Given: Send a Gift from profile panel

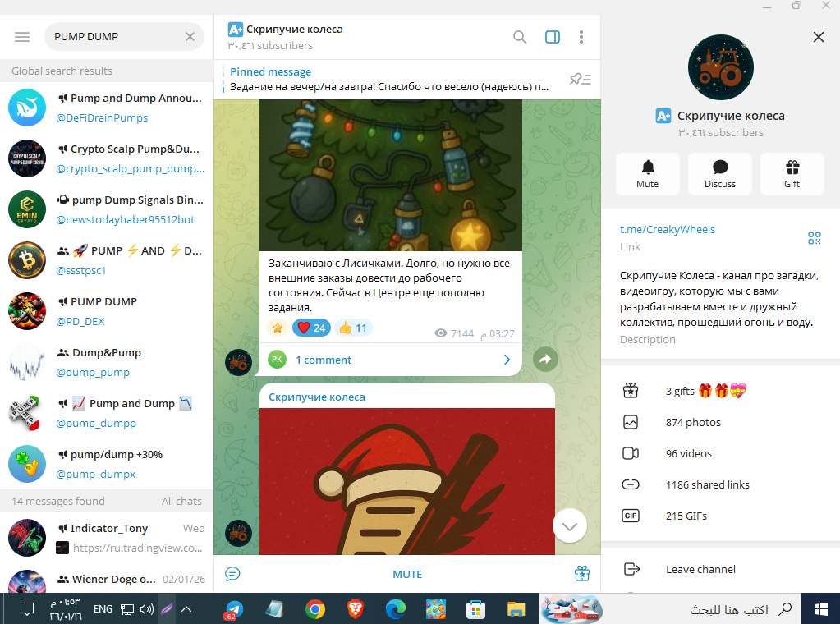Looking at the screenshot, I should [792, 173].
